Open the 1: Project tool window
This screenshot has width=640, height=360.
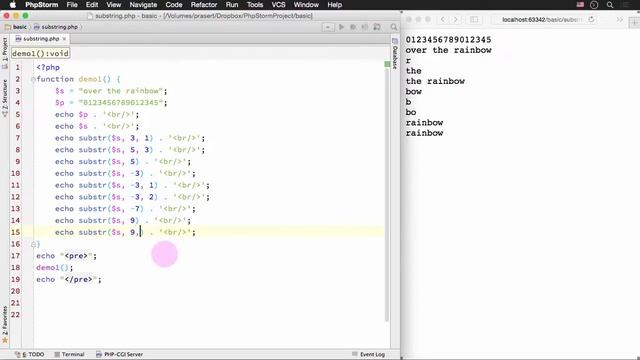(x=5, y=53)
